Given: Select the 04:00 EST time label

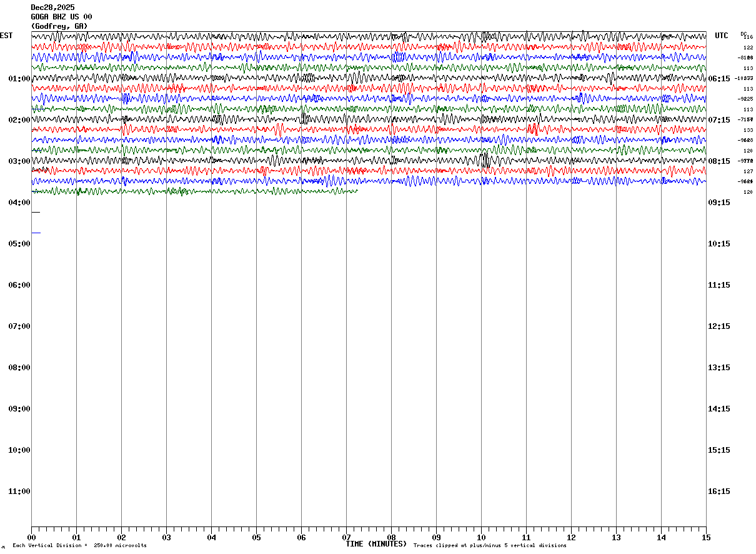Looking at the screenshot, I should pyautogui.click(x=19, y=203).
